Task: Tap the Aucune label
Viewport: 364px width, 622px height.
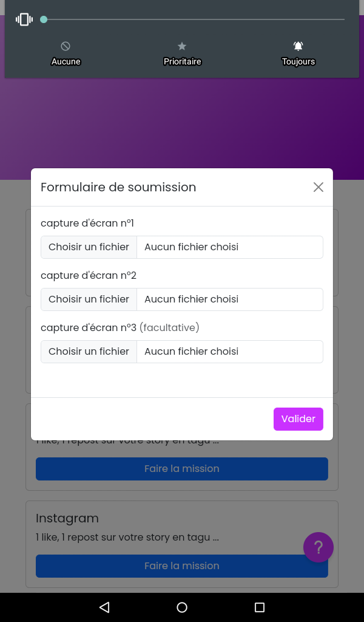Action: pyautogui.click(x=66, y=61)
